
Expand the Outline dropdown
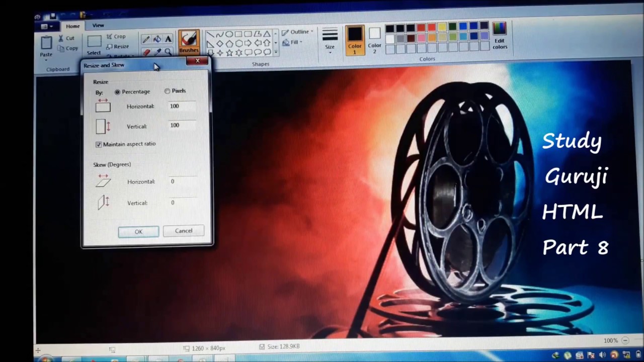298,32
